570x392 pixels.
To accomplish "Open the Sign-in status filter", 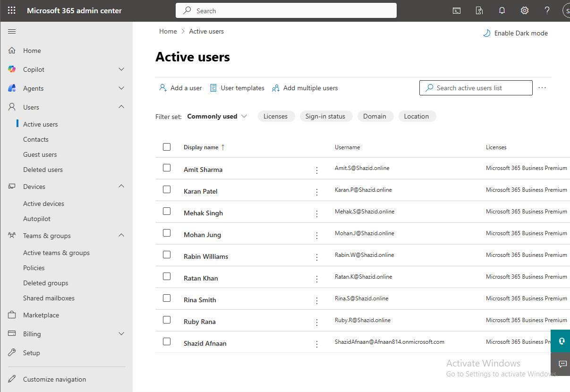I will (325, 116).
